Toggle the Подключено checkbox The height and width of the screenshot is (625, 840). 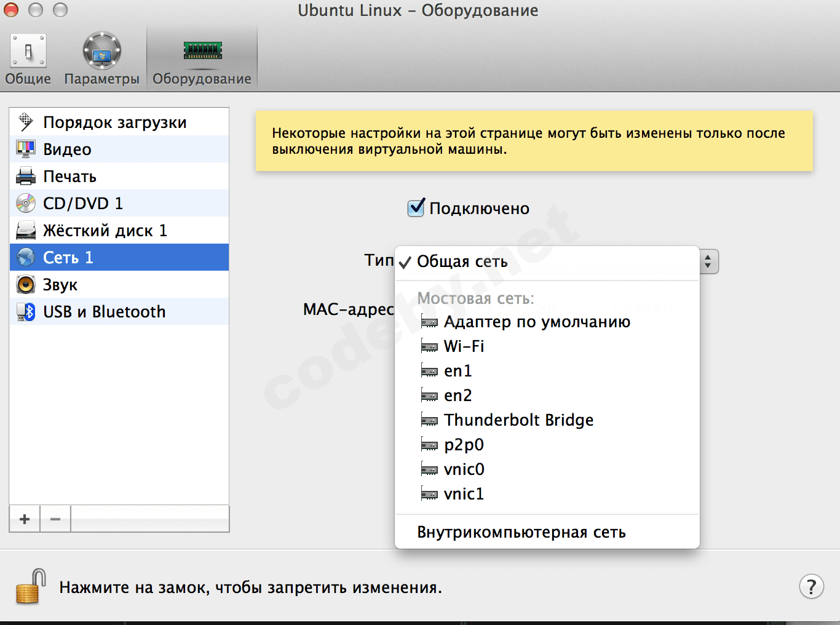point(416,208)
